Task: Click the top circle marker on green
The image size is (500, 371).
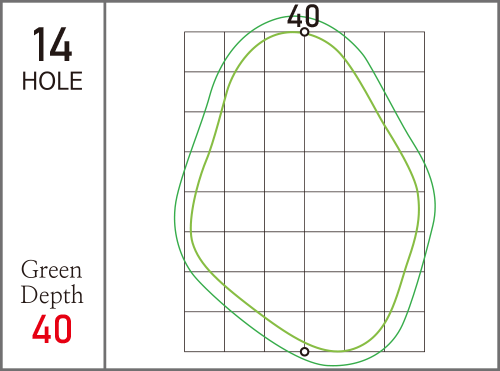Action: tap(304, 32)
